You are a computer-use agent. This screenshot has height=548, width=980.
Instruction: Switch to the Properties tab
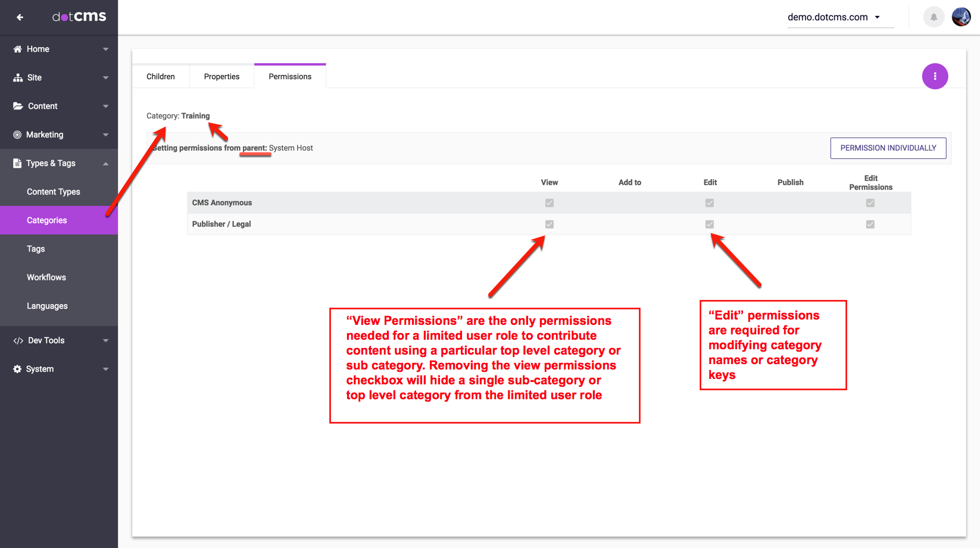pos(221,77)
